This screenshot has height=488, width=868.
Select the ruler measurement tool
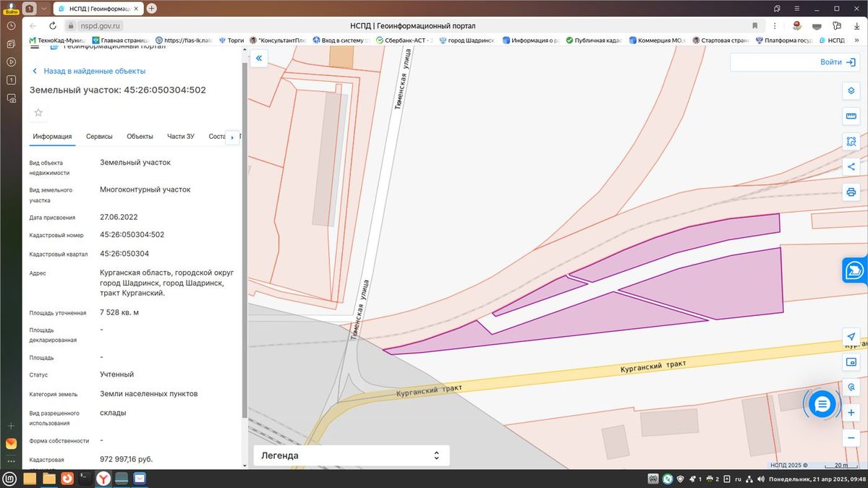pyautogui.click(x=851, y=116)
